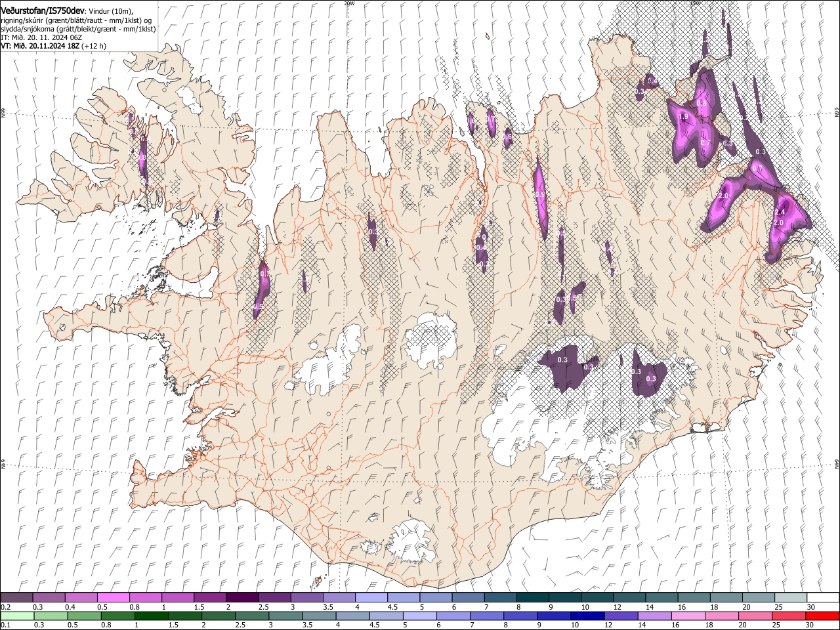Image resolution: width=840 pixels, height=630 pixels.
Task: Pick the grey-green 3 swatch, lower legend row
Action: click(285, 616)
